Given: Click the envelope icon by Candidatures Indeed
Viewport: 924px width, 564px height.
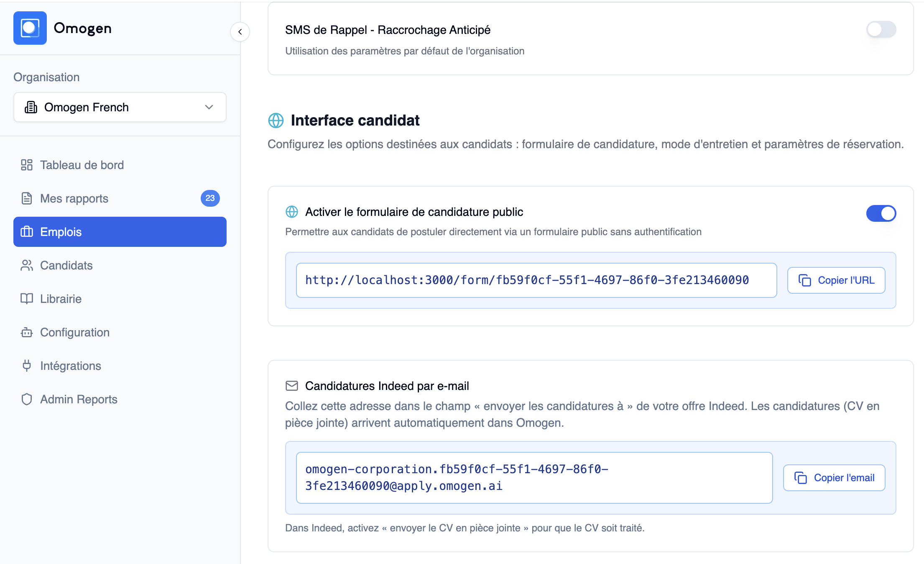Looking at the screenshot, I should click(x=292, y=386).
